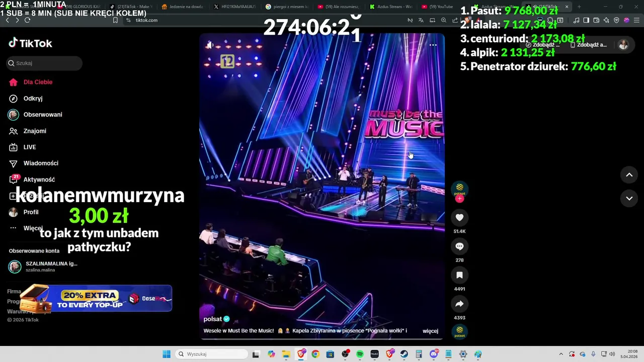Image resolution: width=644 pixels, height=362 pixels.
Task: Click the bookmark icon in address bar
Action: click(115, 20)
